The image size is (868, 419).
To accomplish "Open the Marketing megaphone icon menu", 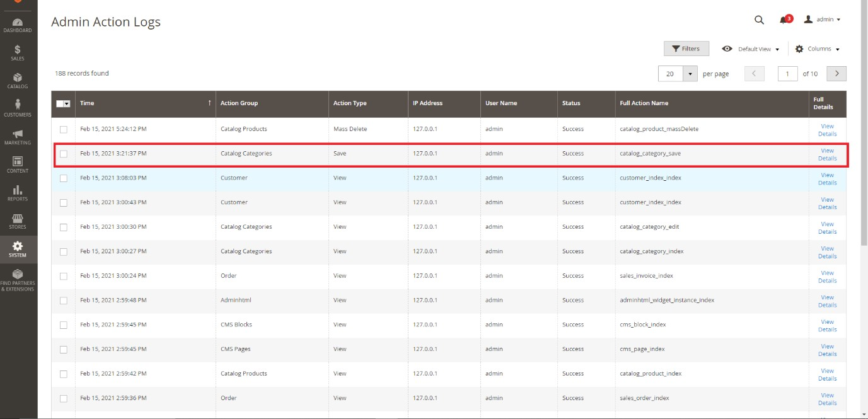I will click(x=18, y=137).
